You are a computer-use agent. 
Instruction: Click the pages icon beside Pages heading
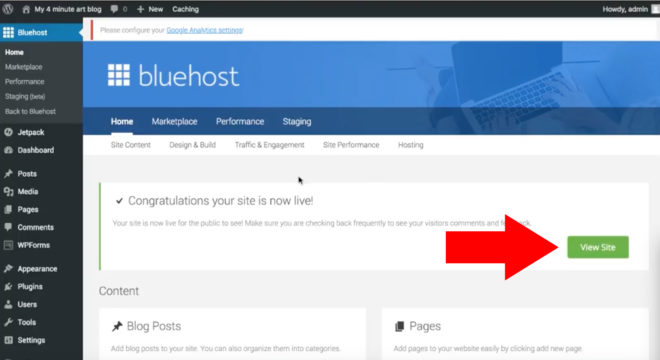pos(399,326)
